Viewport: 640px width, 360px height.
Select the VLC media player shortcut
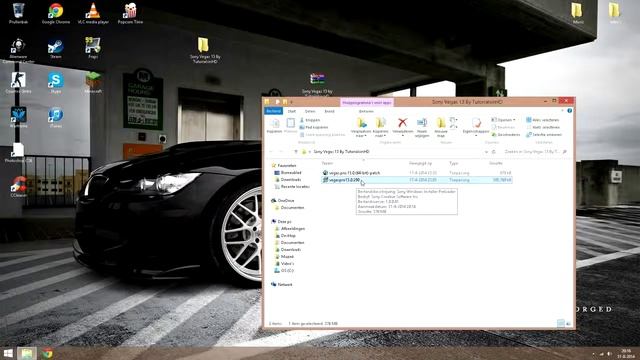(93, 13)
